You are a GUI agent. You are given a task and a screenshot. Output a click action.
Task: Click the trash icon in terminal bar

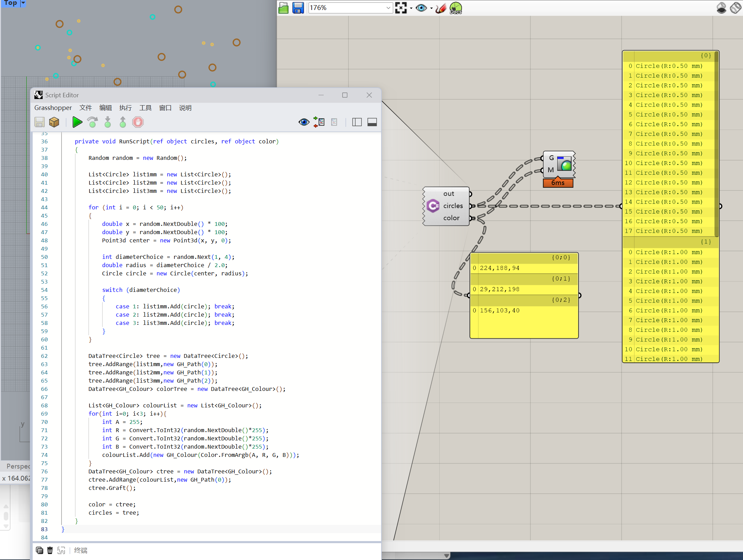point(50,550)
